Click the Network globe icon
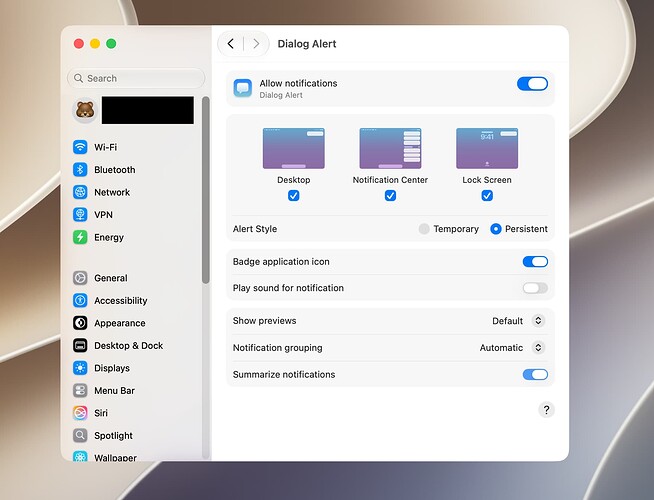Screen dimensions: 654x500 click(80, 192)
